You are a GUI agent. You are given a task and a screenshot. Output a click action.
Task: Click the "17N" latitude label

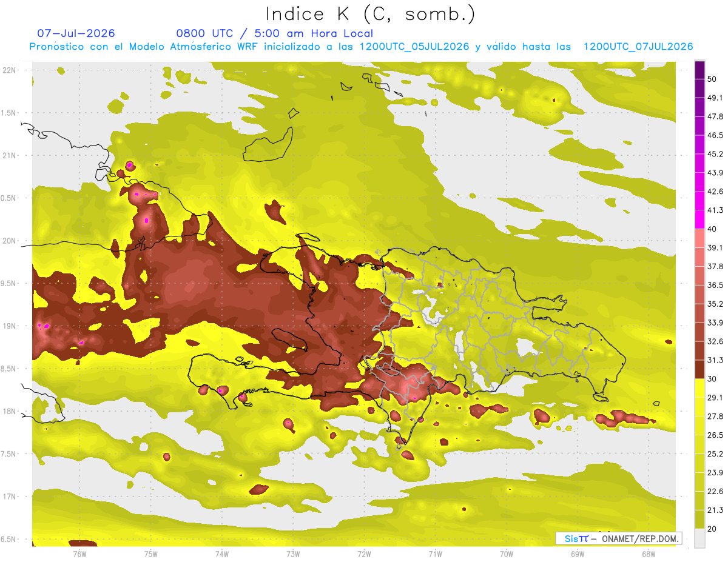(9, 497)
